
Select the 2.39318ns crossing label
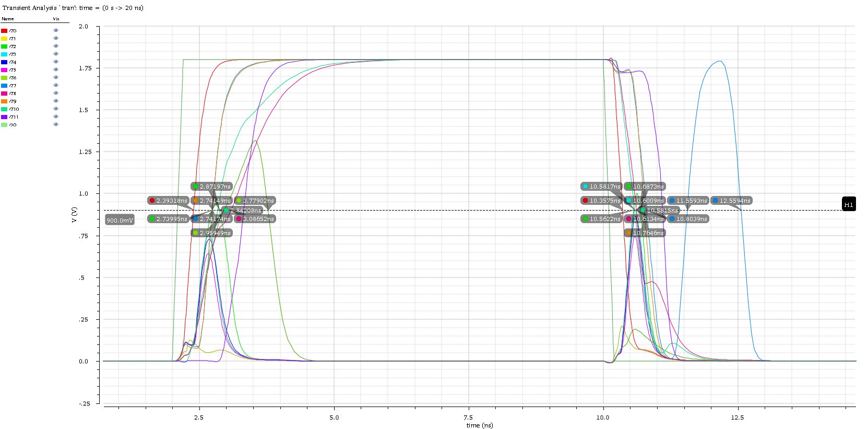(x=168, y=201)
